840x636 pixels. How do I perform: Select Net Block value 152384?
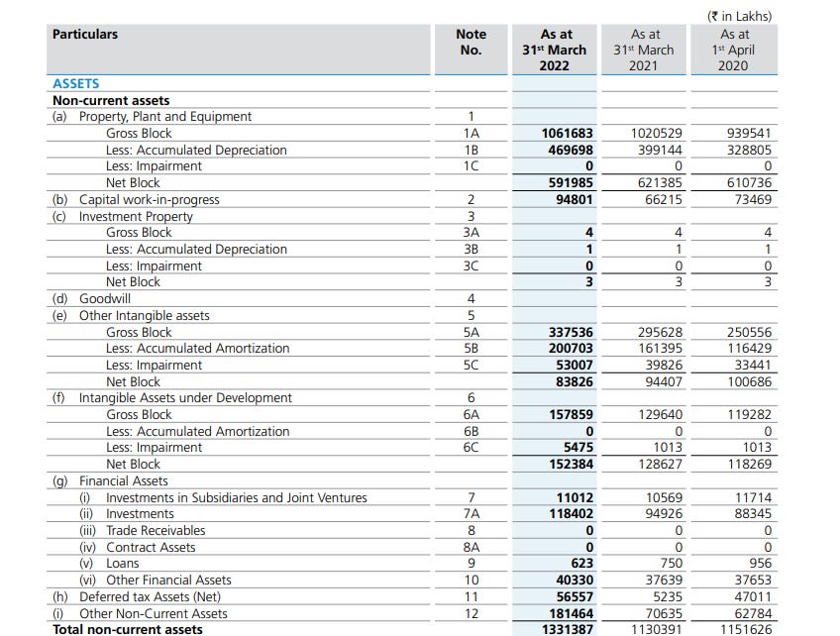(x=571, y=464)
